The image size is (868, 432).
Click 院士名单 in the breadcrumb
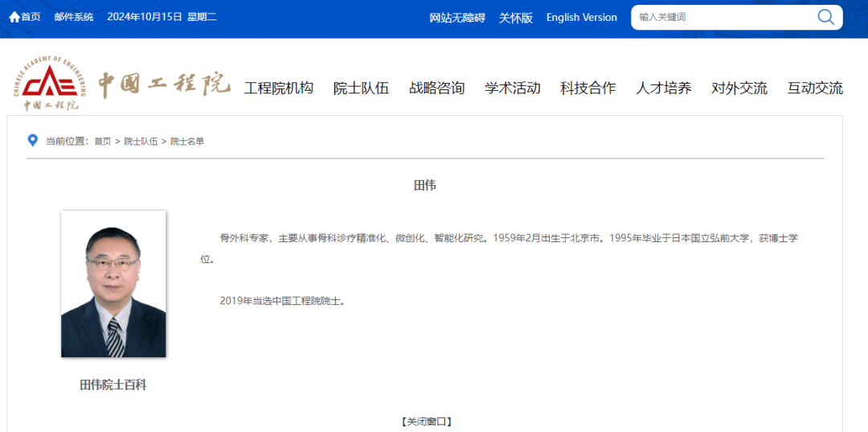tap(187, 142)
